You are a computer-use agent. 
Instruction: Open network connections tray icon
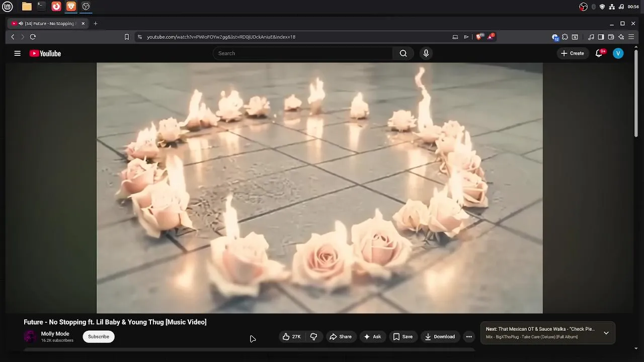(x=612, y=7)
